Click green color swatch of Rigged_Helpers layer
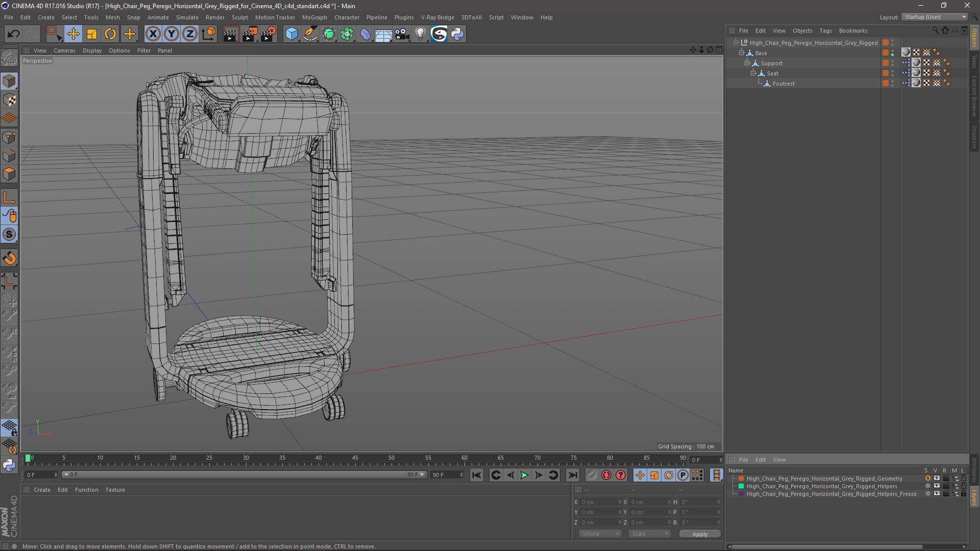Image resolution: width=980 pixels, height=551 pixels. (741, 486)
